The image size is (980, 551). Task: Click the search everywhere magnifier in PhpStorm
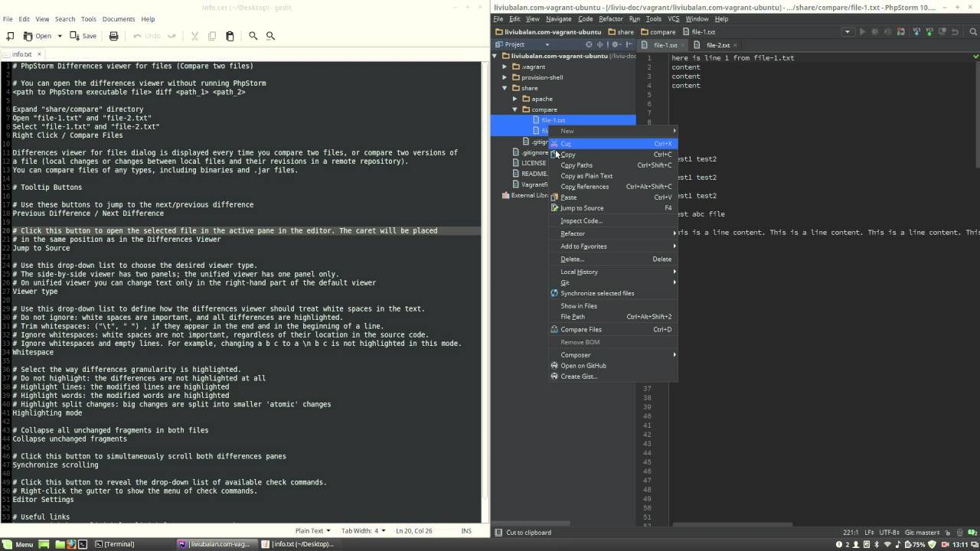coord(974,32)
